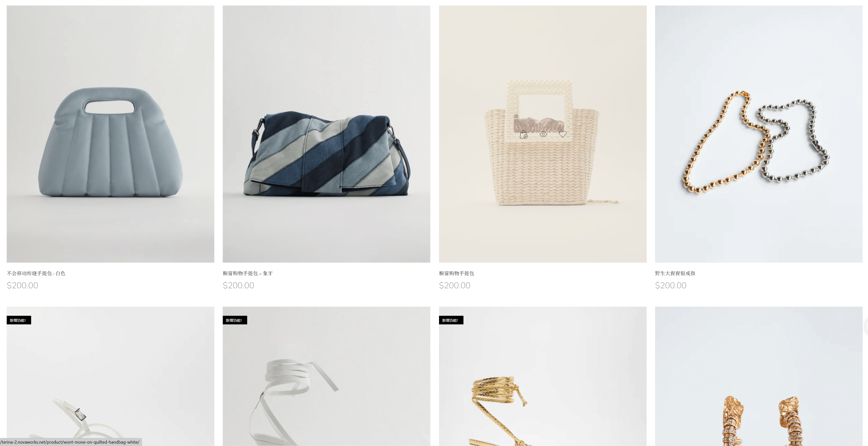
Task: Open the striped denim bag product image
Action: [x=326, y=134]
